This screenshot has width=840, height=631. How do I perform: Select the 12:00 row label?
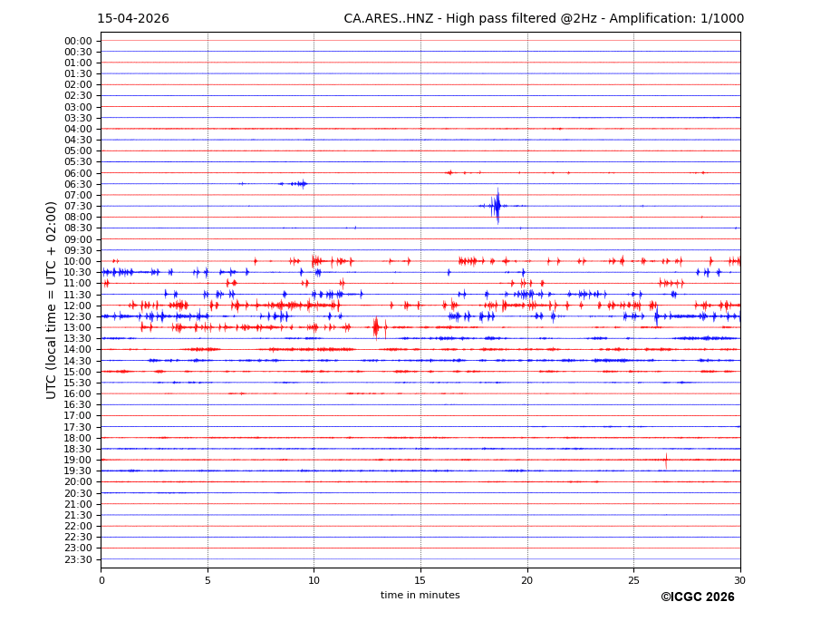(x=78, y=306)
